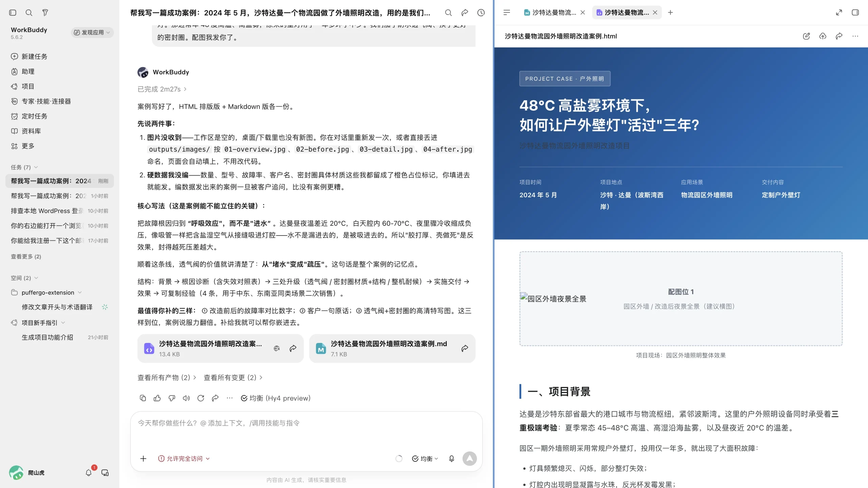Click the filter icon in the sidebar header
Image resolution: width=868 pixels, height=488 pixels.
click(45, 13)
